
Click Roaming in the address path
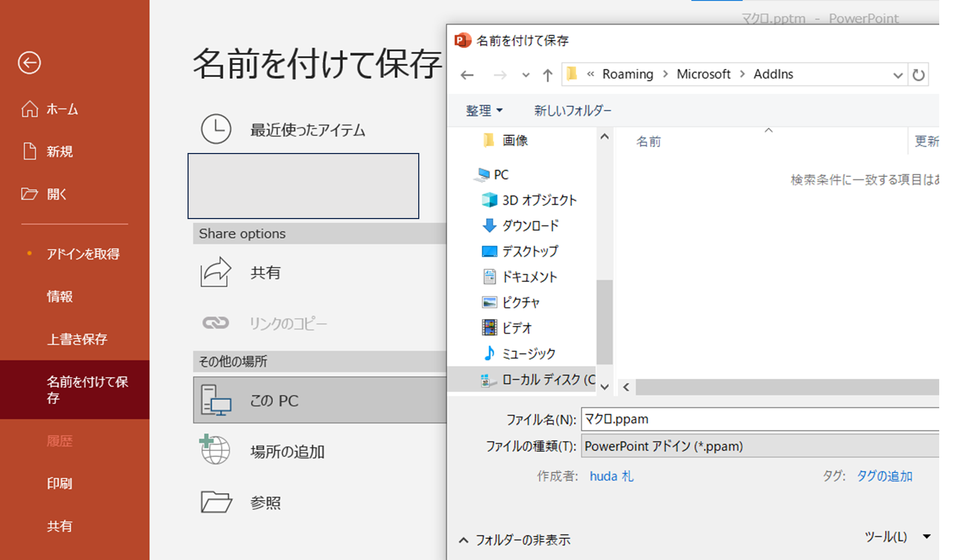[628, 74]
